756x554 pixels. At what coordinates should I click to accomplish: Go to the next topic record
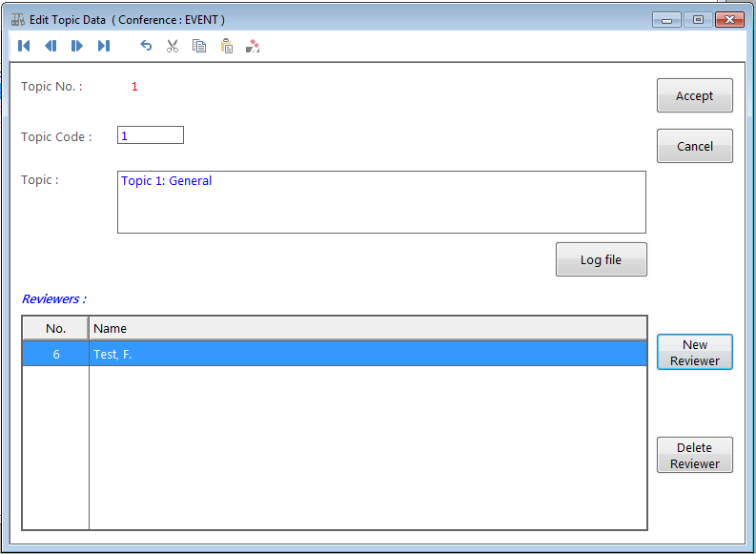point(77,46)
